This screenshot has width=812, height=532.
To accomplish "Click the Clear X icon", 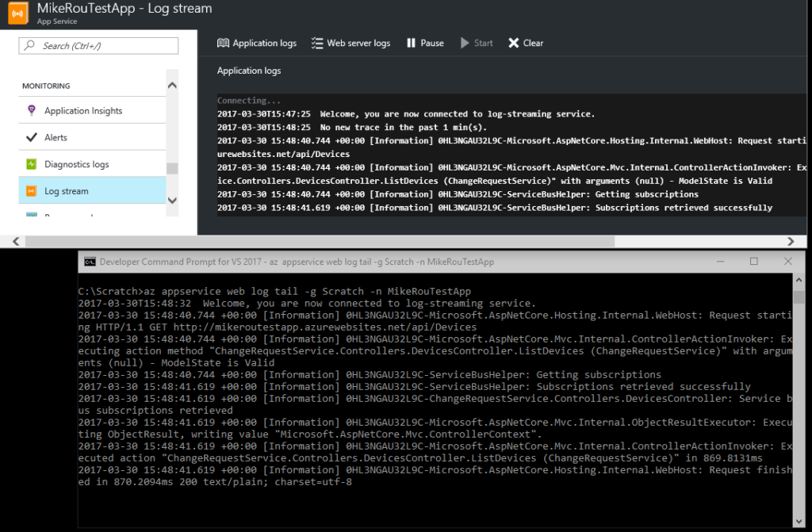I will coord(513,43).
